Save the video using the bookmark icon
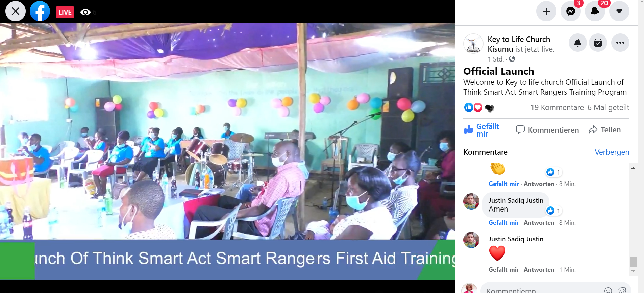The width and height of the screenshot is (644, 293). [598, 43]
